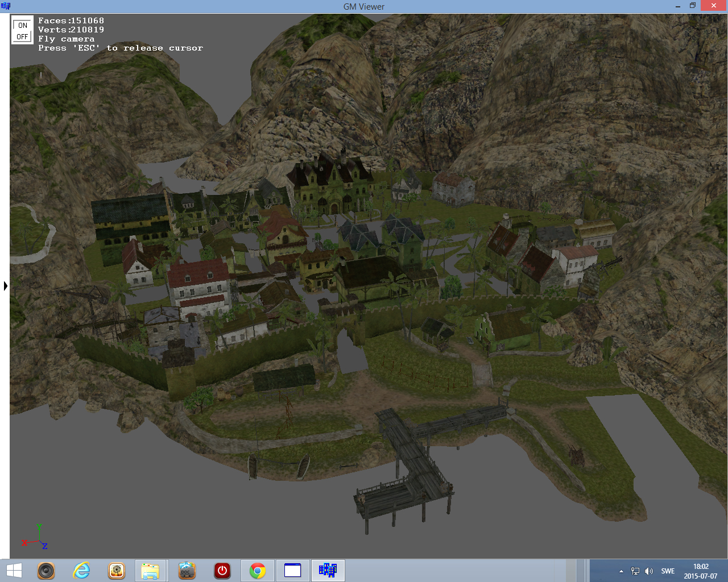Image resolution: width=728 pixels, height=582 pixels.
Task: Open the red power button app on taskbar
Action: pyautogui.click(x=222, y=571)
